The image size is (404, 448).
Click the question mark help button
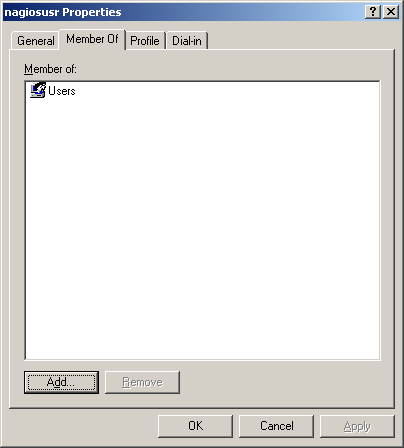click(373, 12)
